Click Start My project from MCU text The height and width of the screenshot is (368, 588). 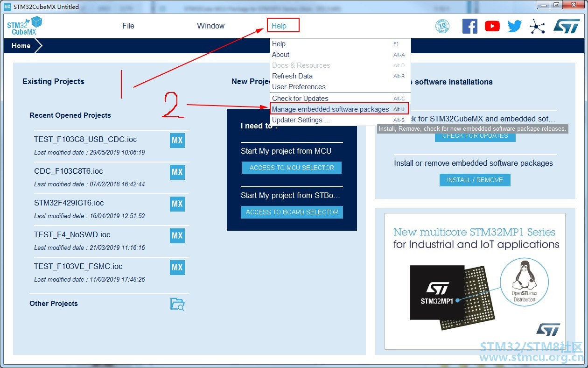(286, 151)
